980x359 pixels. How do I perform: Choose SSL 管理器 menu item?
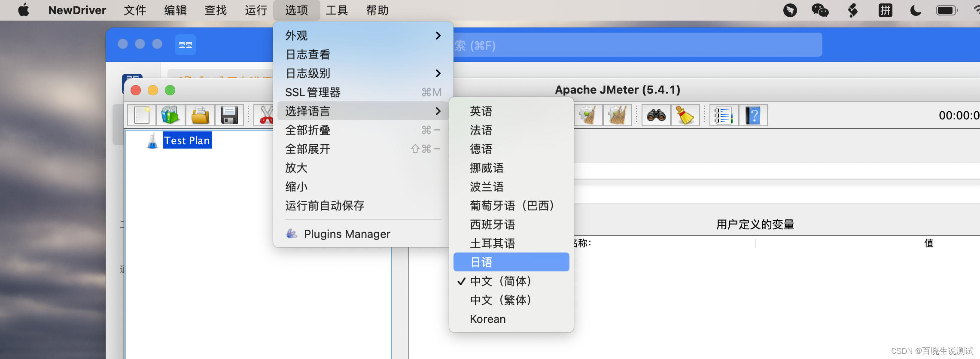[x=363, y=92]
